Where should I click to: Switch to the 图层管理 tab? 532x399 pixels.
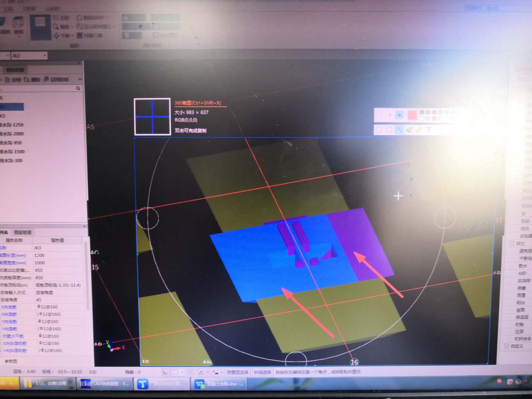coord(23,232)
